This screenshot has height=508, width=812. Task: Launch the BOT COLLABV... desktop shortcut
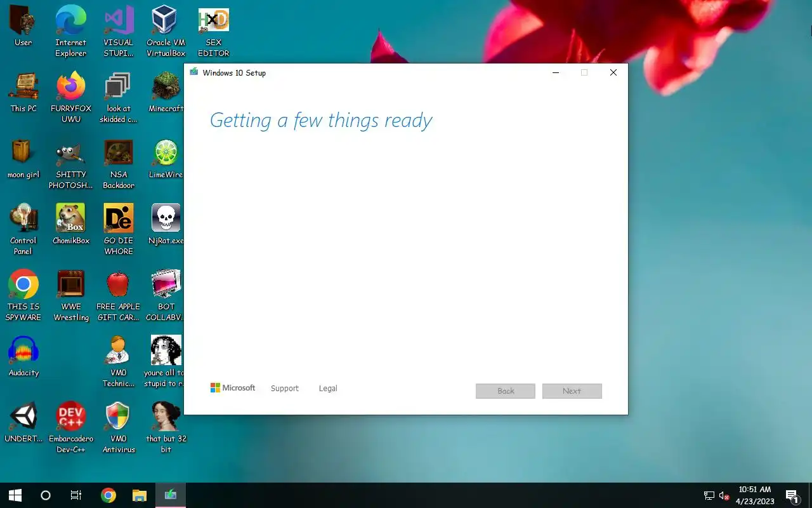pos(166,295)
